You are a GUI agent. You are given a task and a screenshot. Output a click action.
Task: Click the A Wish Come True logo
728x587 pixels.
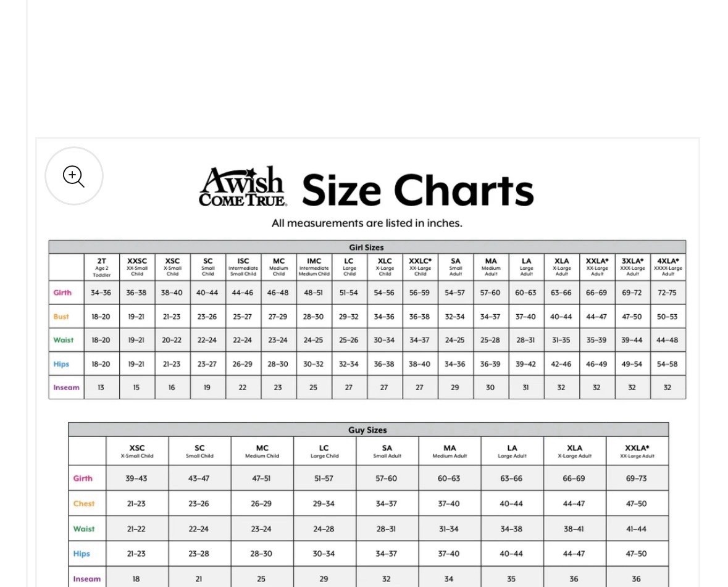(243, 186)
